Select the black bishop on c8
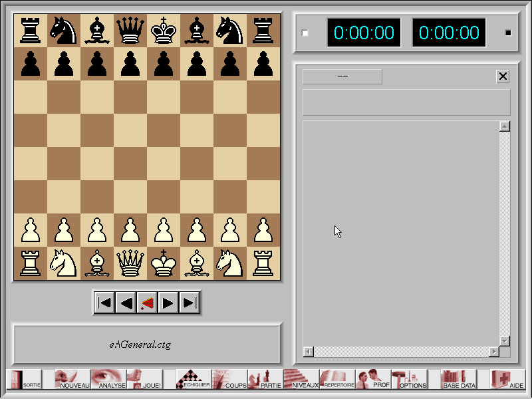Viewport: 532px width, 399px height. 97,31
